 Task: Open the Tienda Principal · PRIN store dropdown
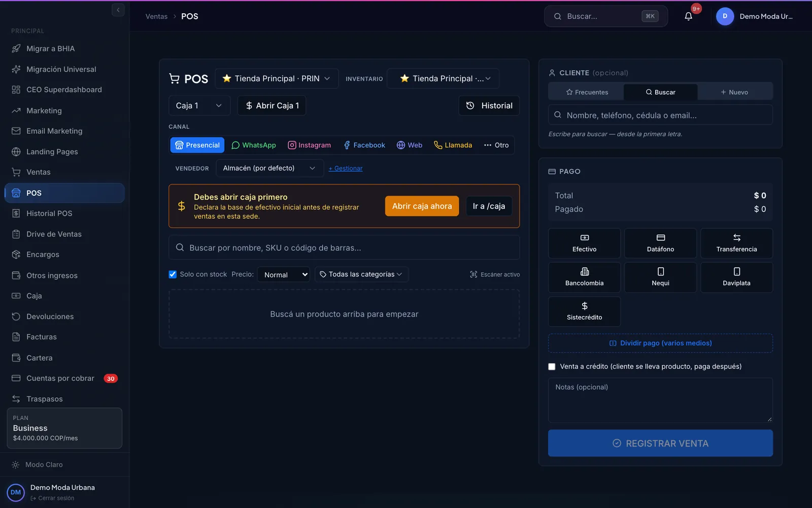[x=277, y=79]
